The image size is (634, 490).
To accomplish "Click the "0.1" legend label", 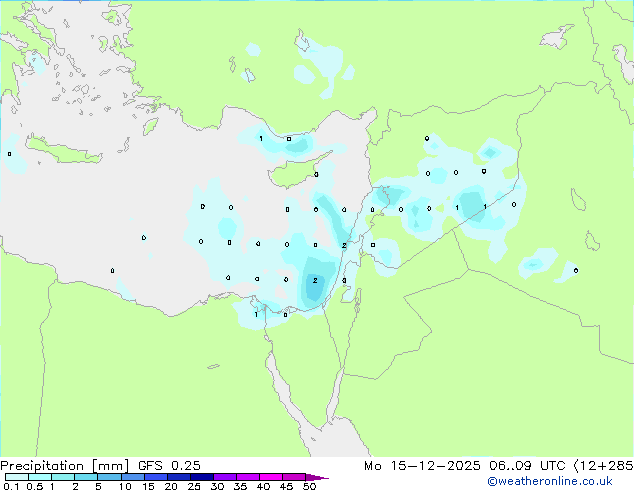I will (11, 486).
